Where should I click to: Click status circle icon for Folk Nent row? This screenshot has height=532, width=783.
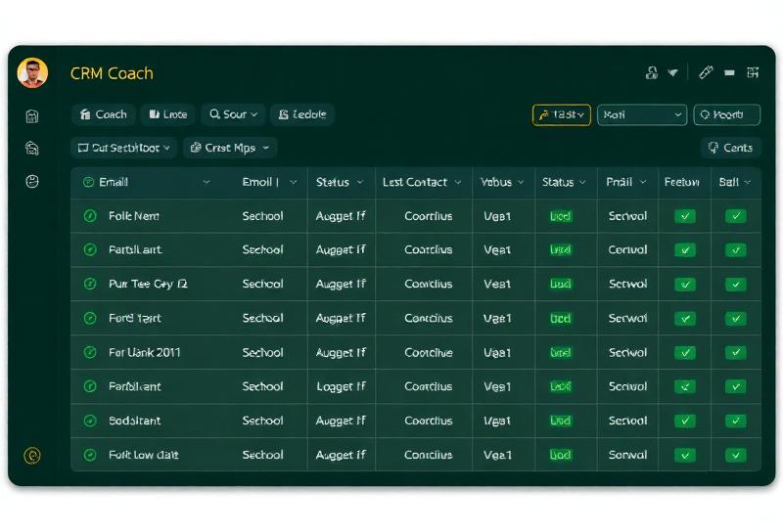click(x=90, y=216)
